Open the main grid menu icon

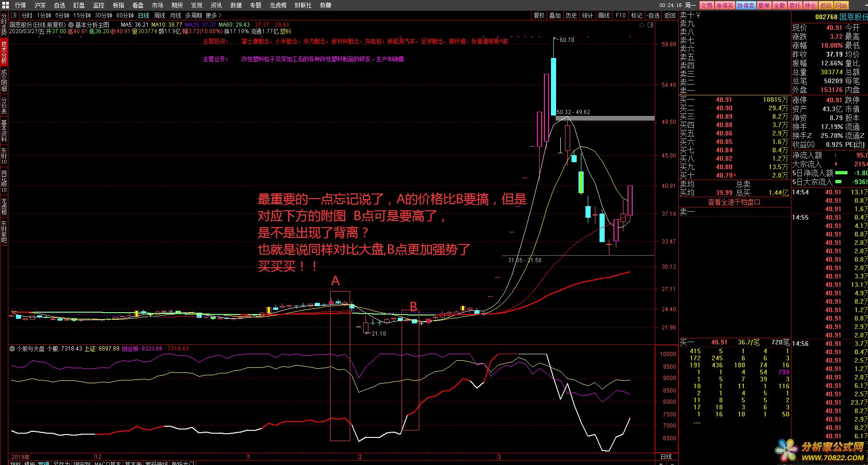click(5, 5)
